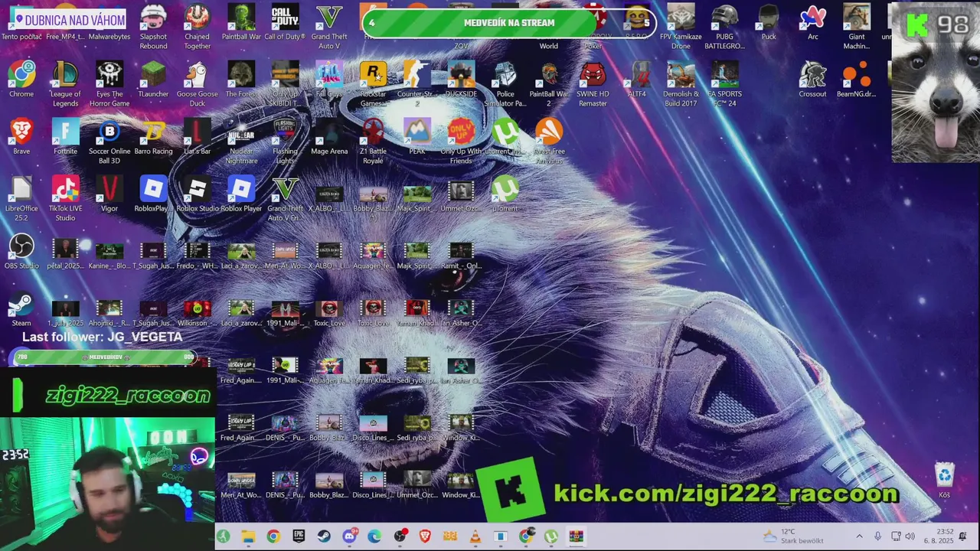Image resolution: width=980 pixels, height=551 pixels.
Task: Open the Vigor game icon
Action: pyautogui.click(x=109, y=194)
